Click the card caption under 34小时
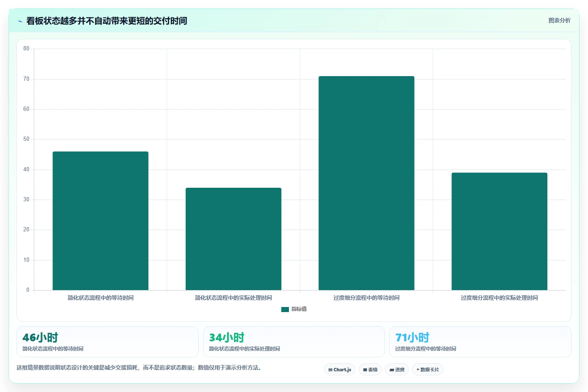 [x=245, y=349]
